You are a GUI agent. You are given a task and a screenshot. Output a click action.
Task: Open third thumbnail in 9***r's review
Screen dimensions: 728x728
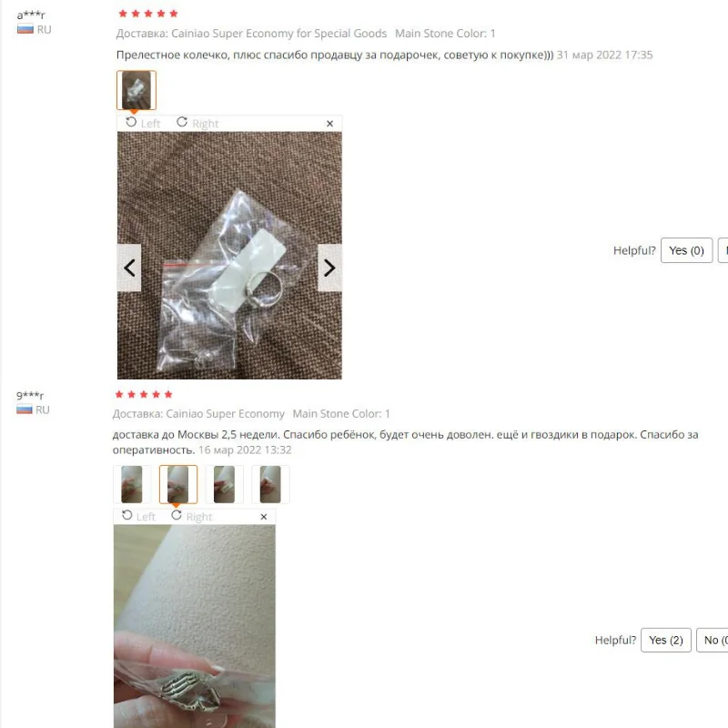coord(224,484)
